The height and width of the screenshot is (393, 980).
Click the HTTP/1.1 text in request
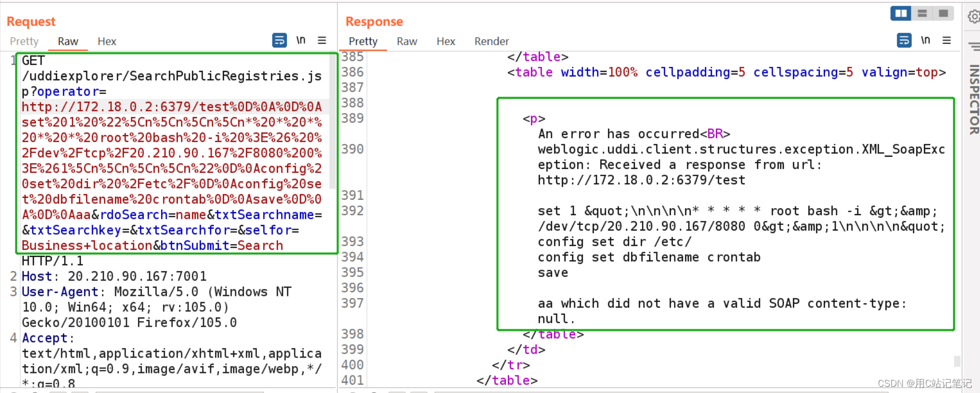tap(52, 261)
